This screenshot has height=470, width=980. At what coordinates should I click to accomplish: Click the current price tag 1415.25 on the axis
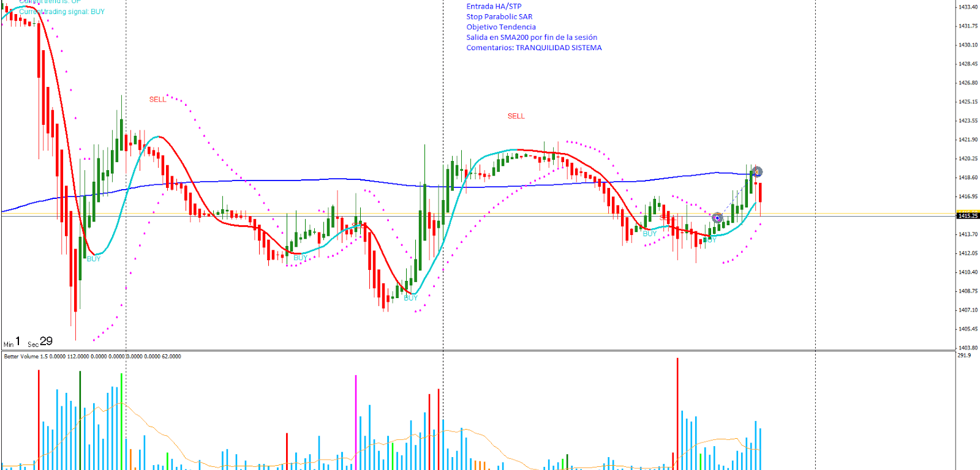click(x=968, y=216)
